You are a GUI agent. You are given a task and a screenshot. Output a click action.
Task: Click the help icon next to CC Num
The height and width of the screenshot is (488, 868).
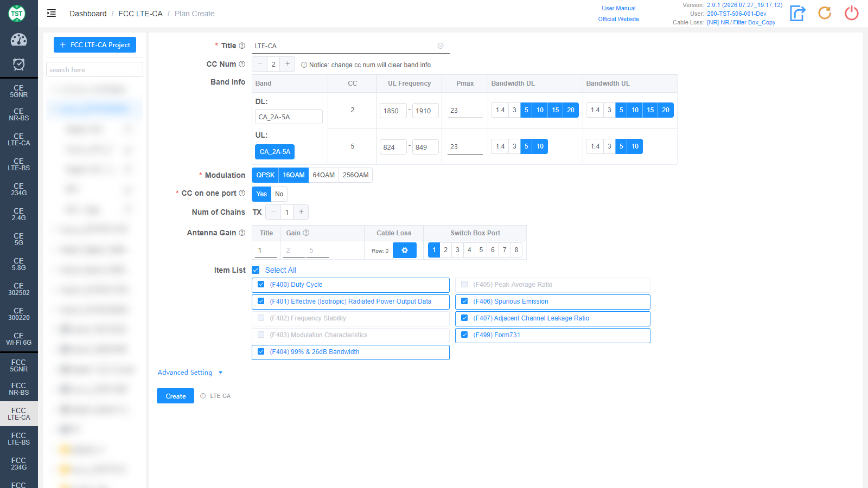pos(242,64)
